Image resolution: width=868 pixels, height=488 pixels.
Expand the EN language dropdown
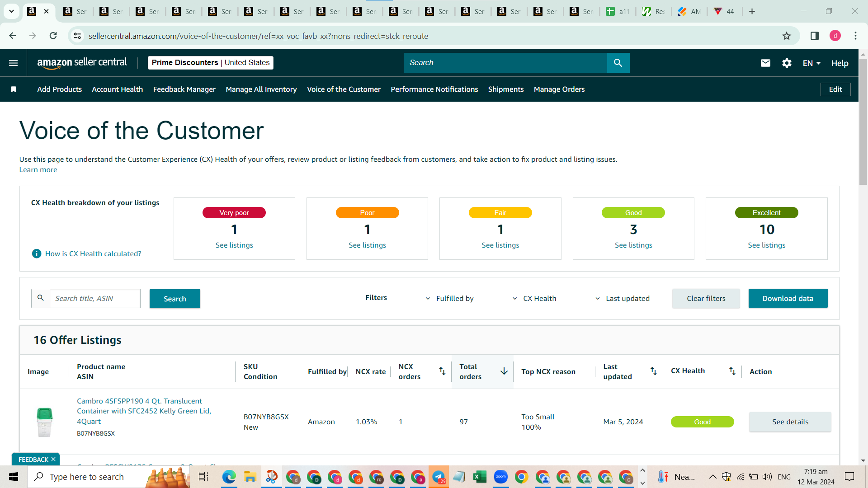point(811,63)
